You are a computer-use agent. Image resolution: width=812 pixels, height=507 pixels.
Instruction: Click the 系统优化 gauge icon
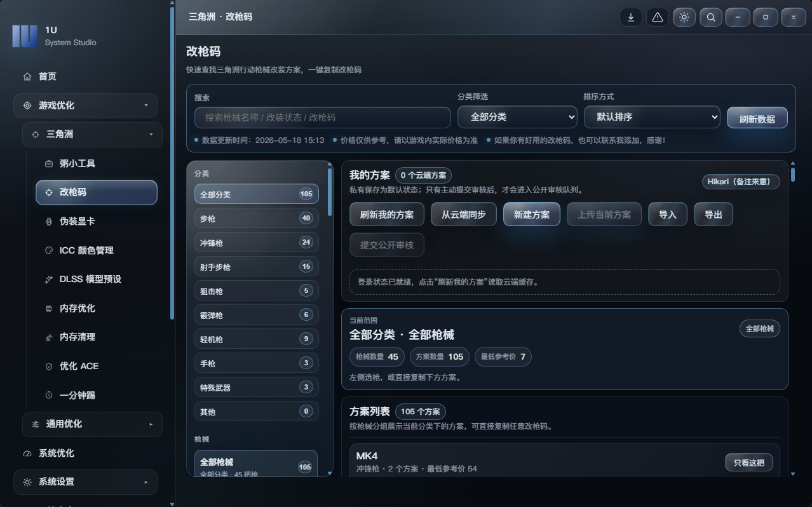click(x=27, y=453)
